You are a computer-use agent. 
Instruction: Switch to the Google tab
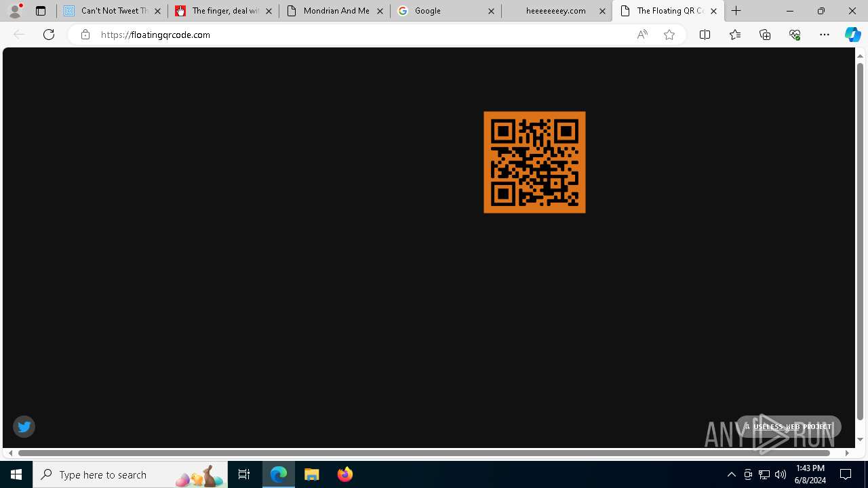446,11
